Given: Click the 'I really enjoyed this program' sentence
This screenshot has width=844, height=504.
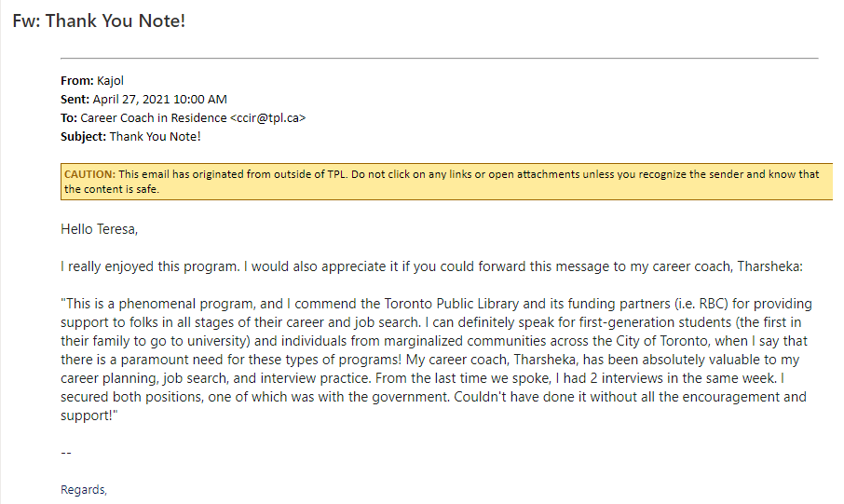Looking at the screenshot, I should [x=150, y=266].
